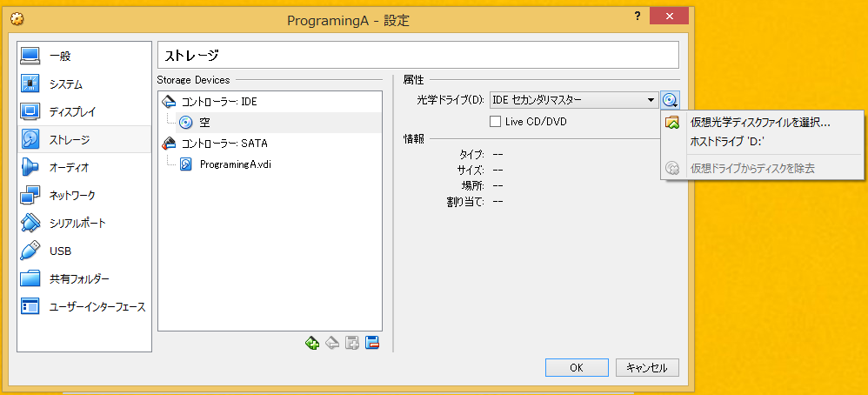Click 仮想ドライブからディスクを除去 menu entry

coord(762,168)
